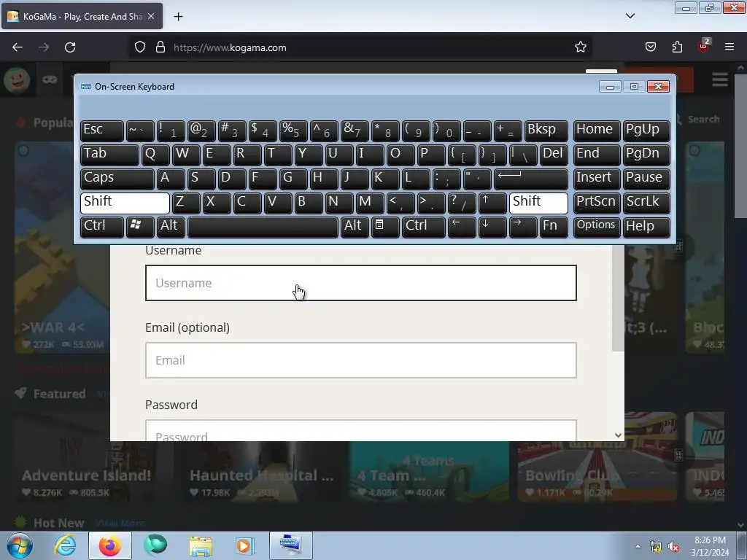Switch to Firefox in the taskbar

click(110, 545)
